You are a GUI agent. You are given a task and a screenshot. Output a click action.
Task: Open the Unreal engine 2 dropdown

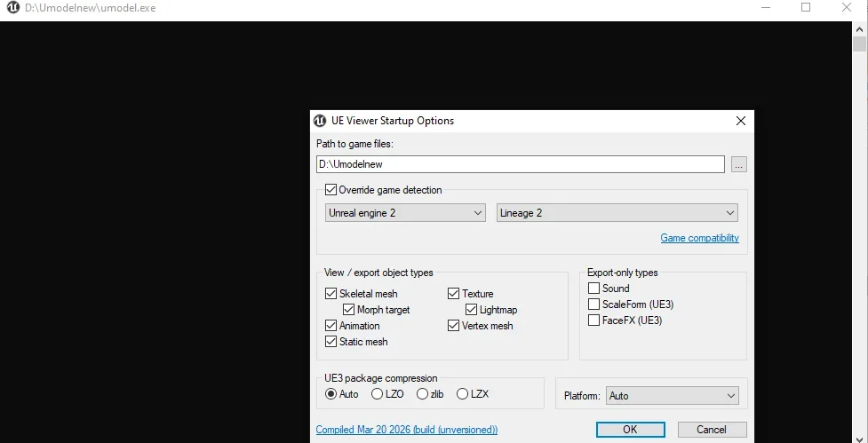click(405, 213)
